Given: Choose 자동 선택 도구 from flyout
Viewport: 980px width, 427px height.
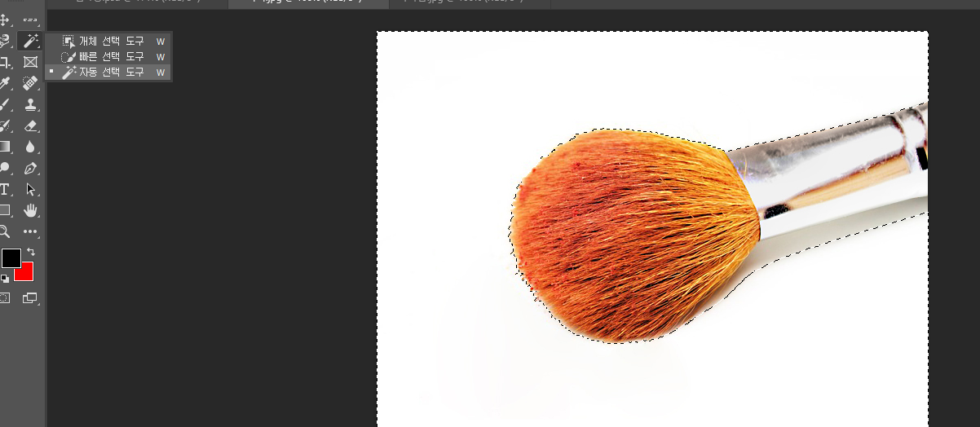Looking at the screenshot, I should 108,73.
